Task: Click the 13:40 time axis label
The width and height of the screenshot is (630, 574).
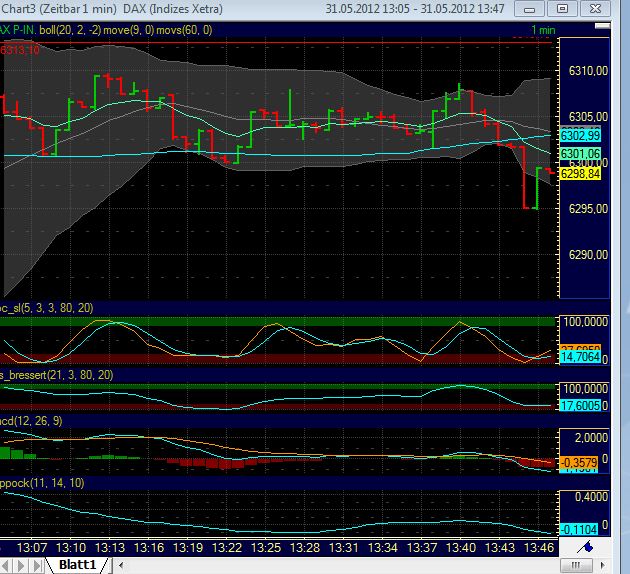Action: [461, 548]
